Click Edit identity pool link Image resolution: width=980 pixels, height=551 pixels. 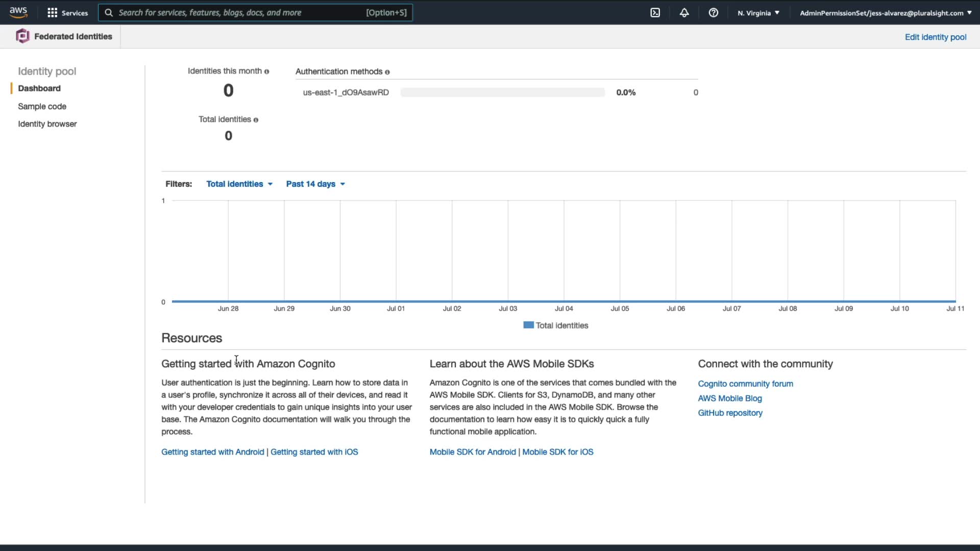click(x=935, y=37)
